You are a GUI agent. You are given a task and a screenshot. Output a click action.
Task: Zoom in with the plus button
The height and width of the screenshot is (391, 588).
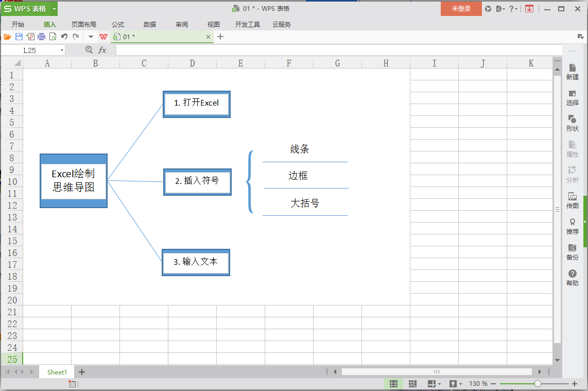coord(575,383)
